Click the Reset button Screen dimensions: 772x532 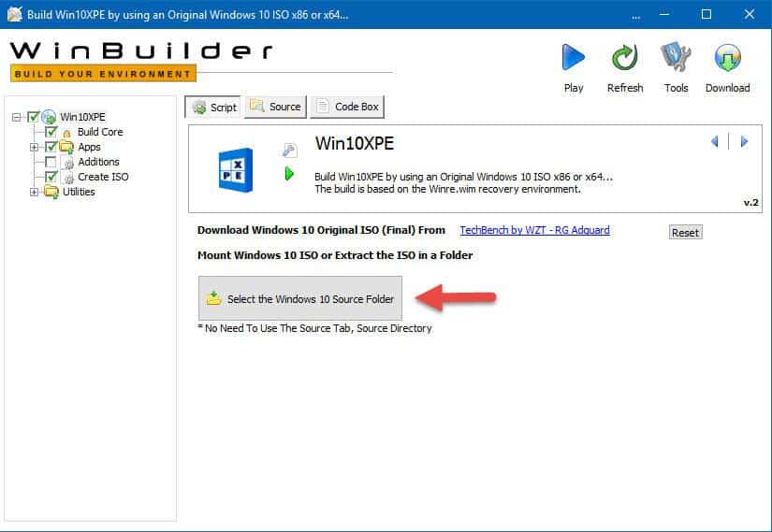tap(685, 232)
